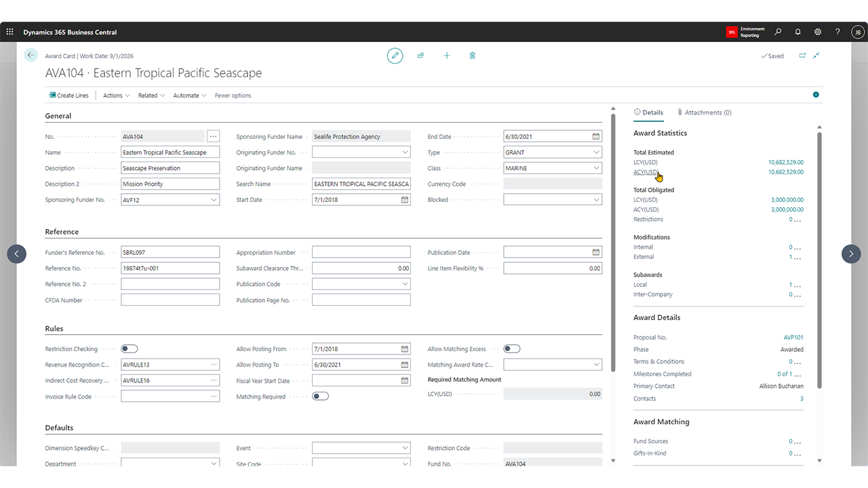Click the share icon in header
This screenshot has width=868, height=488.
(420, 56)
